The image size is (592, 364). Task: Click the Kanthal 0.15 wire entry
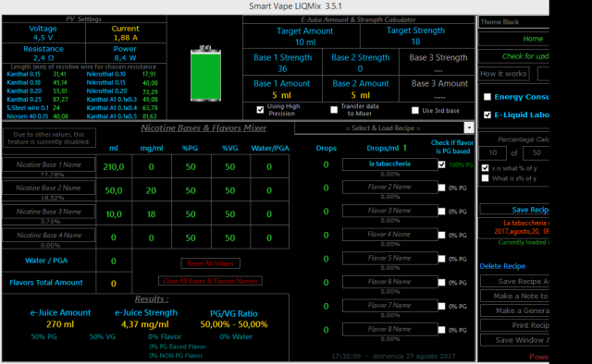coord(23,74)
